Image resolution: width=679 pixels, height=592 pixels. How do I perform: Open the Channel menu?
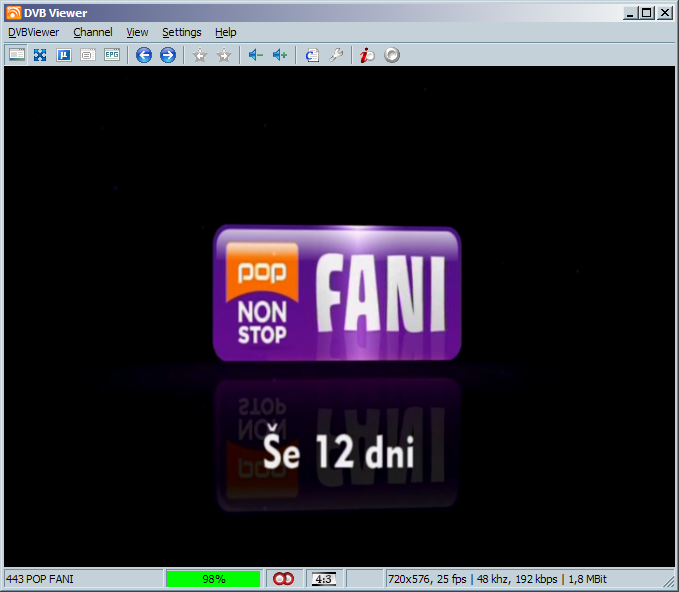point(93,32)
